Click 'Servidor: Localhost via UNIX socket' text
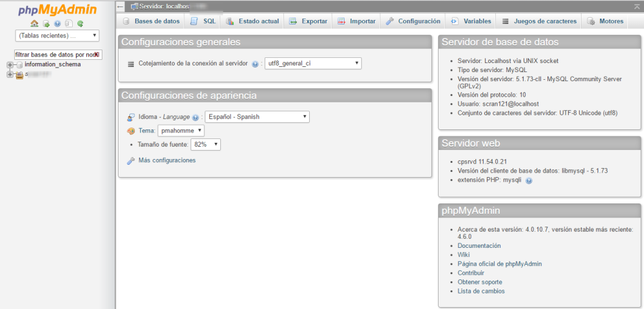This screenshot has width=644, height=309. coord(508,61)
